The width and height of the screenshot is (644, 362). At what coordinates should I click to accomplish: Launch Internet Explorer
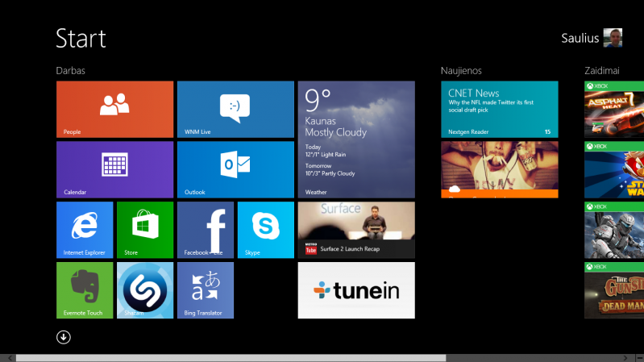point(85,230)
